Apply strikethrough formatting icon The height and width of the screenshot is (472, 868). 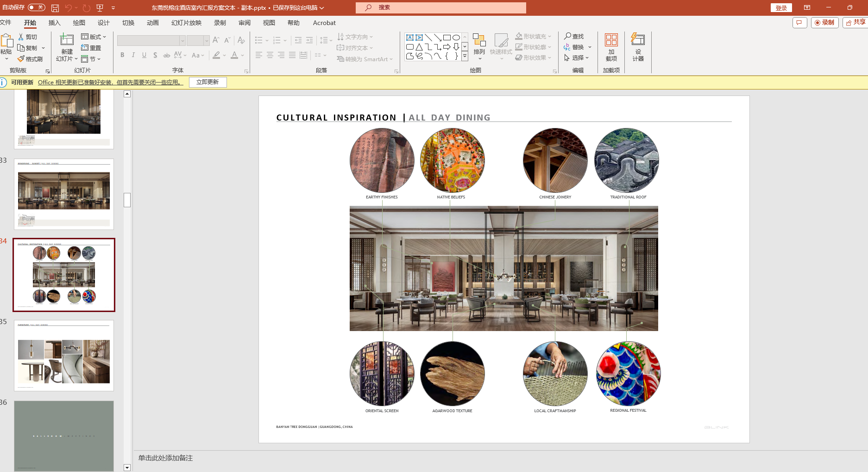[x=167, y=55]
